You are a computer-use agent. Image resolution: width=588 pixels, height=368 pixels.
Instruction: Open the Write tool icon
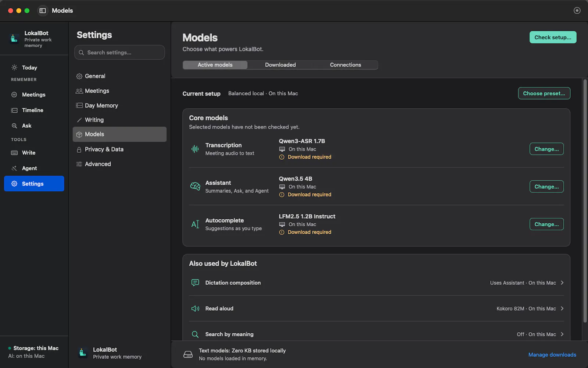pos(14,153)
